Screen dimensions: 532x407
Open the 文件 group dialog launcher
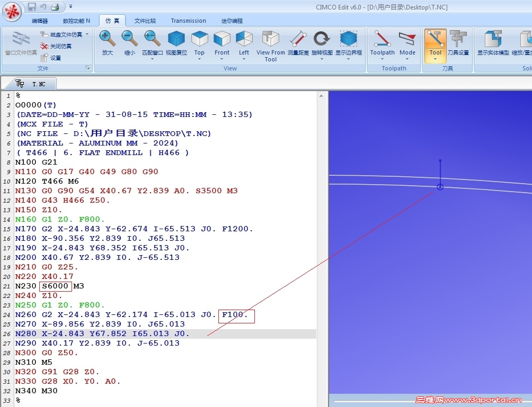(x=88, y=68)
